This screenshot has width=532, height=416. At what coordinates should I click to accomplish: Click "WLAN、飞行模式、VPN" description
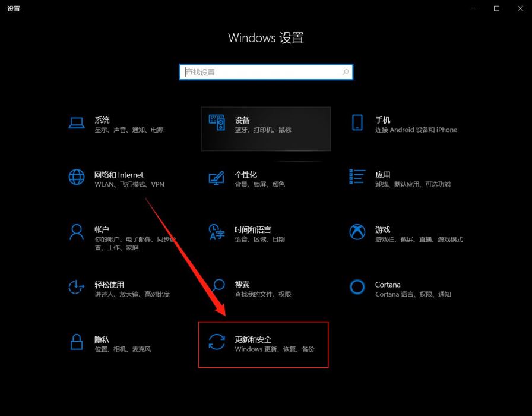point(129,184)
